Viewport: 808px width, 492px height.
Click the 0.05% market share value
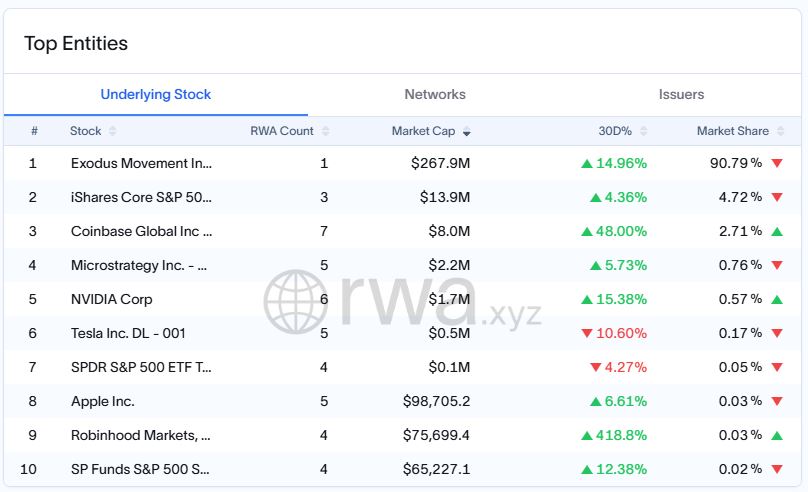tap(740, 367)
